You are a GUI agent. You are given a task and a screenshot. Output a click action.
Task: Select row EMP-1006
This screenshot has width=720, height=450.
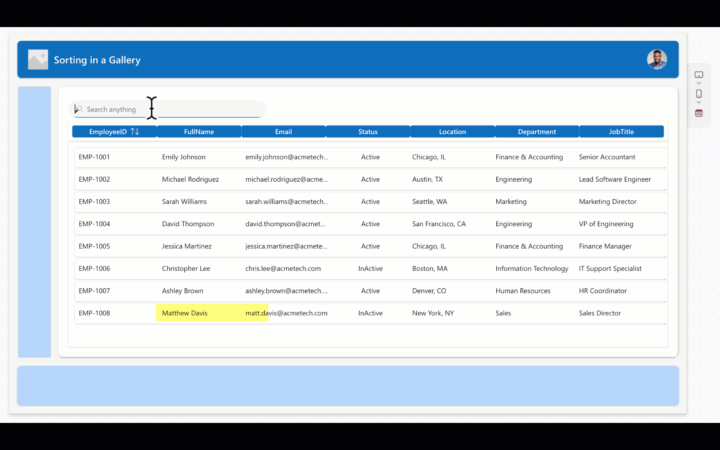click(x=370, y=268)
